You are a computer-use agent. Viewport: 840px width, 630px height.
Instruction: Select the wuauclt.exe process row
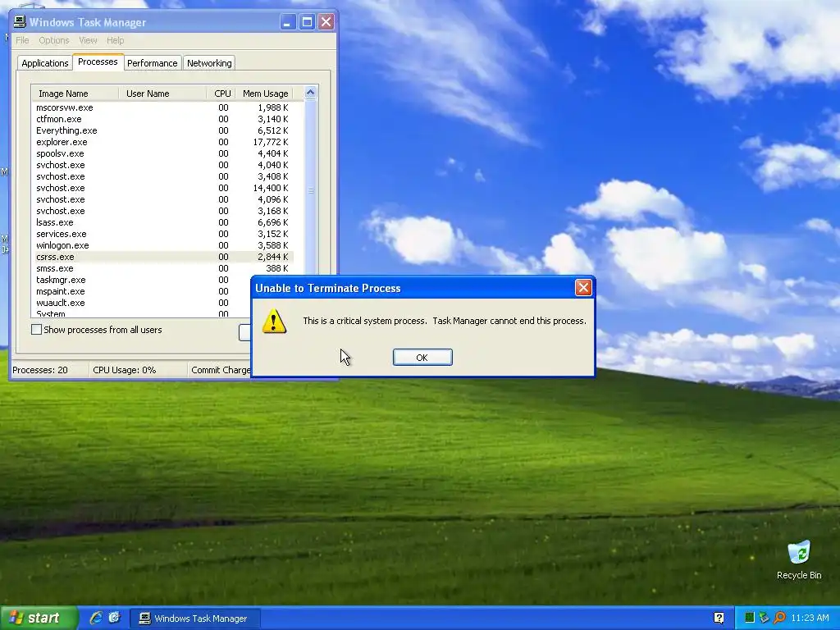[142, 303]
